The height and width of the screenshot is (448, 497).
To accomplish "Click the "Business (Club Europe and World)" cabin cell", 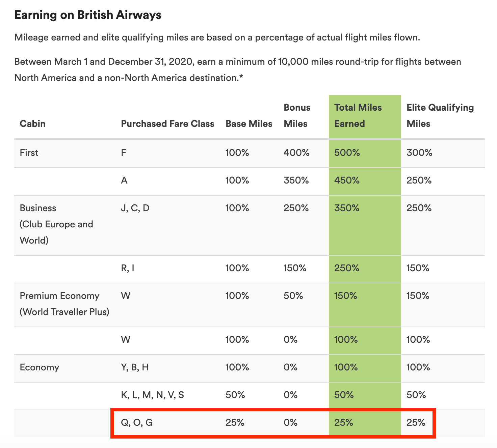I will 56,224.
